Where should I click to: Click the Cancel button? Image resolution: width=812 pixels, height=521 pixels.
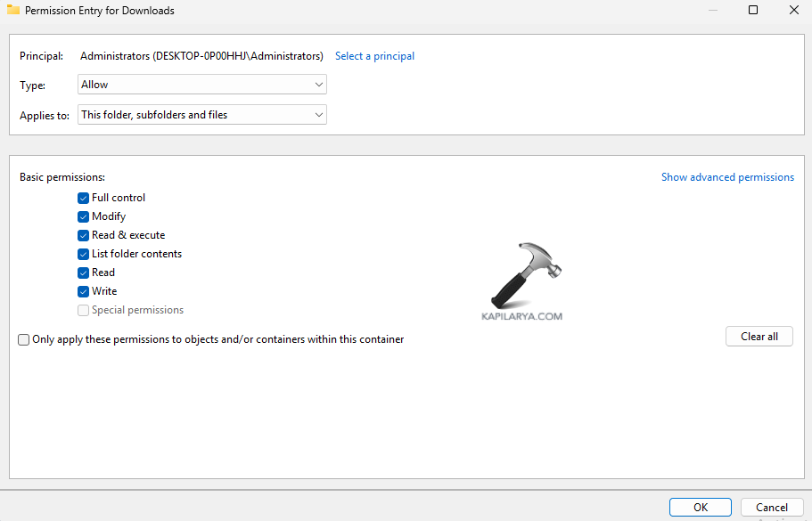click(x=772, y=507)
